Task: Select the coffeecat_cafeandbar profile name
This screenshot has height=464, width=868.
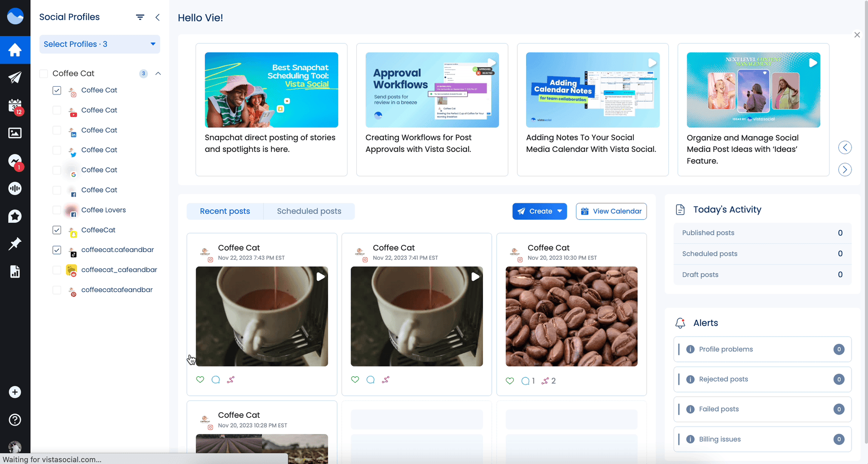Action: click(119, 270)
